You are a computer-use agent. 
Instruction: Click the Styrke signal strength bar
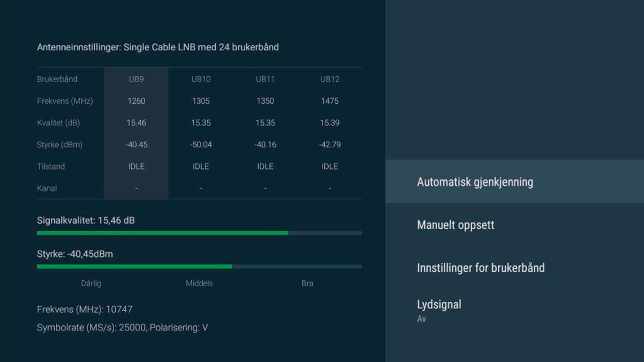pyautogui.click(x=134, y=267)
